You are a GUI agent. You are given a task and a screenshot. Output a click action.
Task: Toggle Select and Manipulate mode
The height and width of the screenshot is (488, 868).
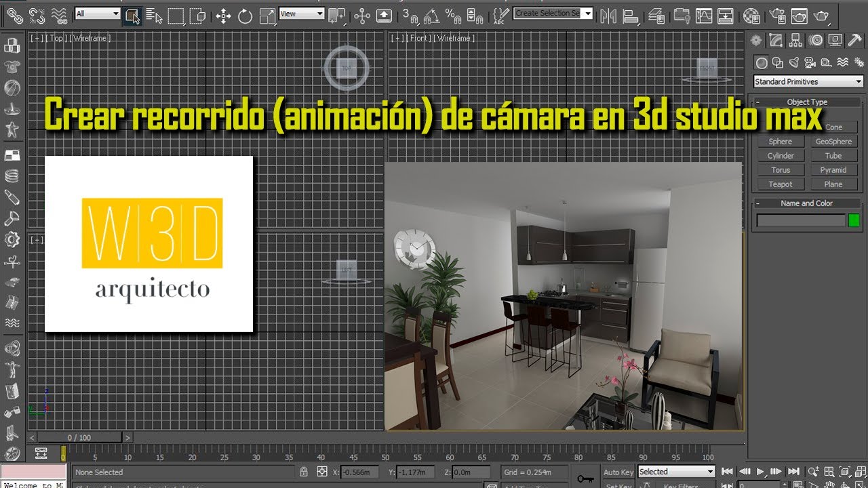pyautogui.click(x=362, y=15)
